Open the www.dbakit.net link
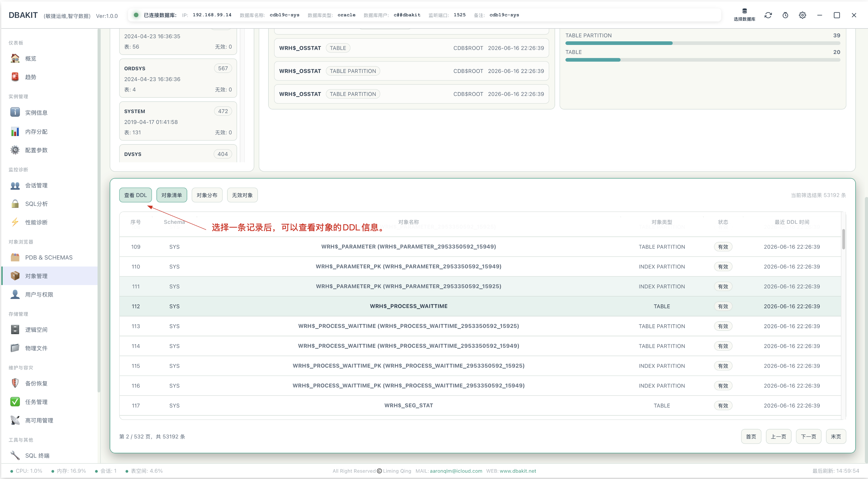 click(x=518, y=471)
